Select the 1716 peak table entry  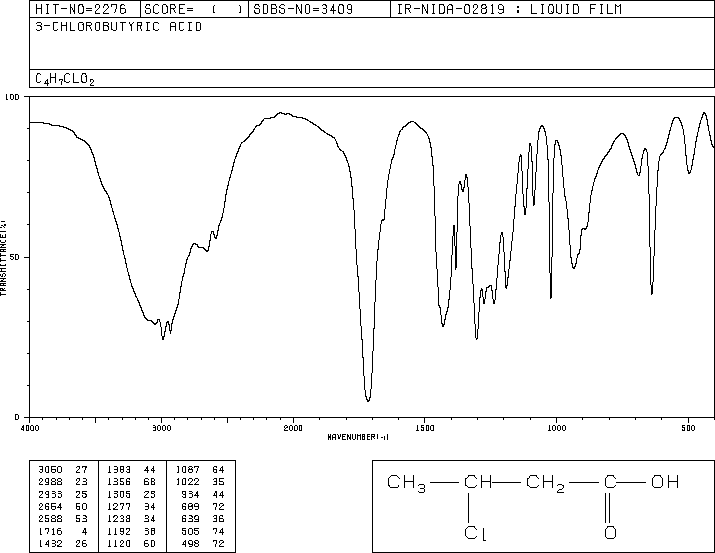(50, 532)
